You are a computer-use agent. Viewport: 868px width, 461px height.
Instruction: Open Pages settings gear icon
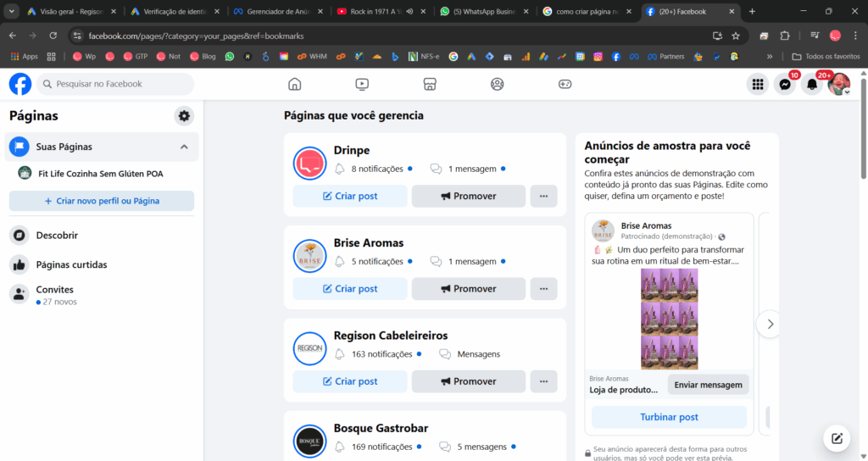point(184,115)
